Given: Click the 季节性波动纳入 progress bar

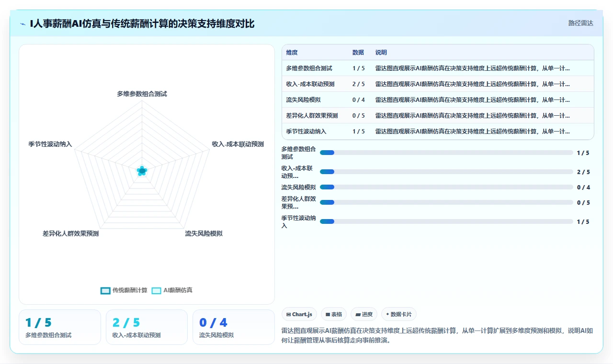Looking at the screenshot, I should 446,221.
